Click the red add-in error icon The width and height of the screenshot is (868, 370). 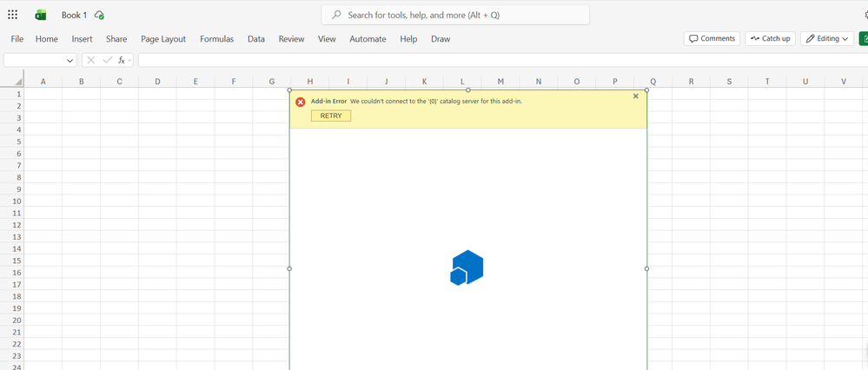pos(300,102)
